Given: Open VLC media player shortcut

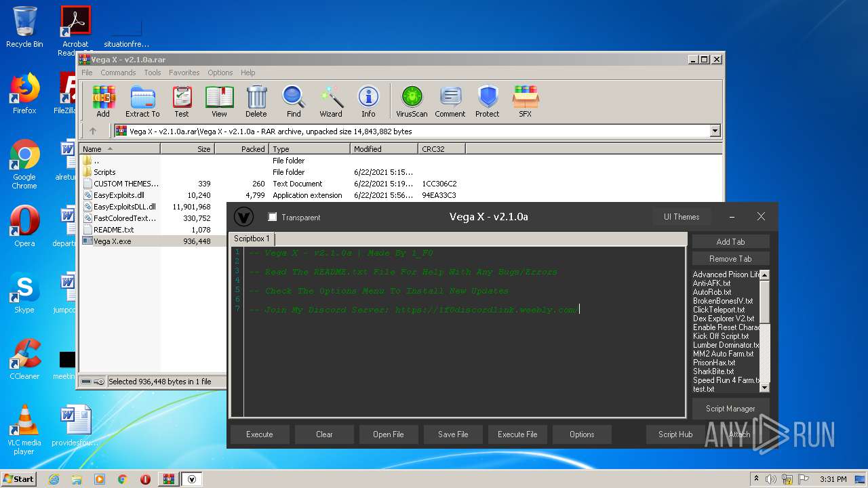Looking at the screenshot, I should point(24,430).
